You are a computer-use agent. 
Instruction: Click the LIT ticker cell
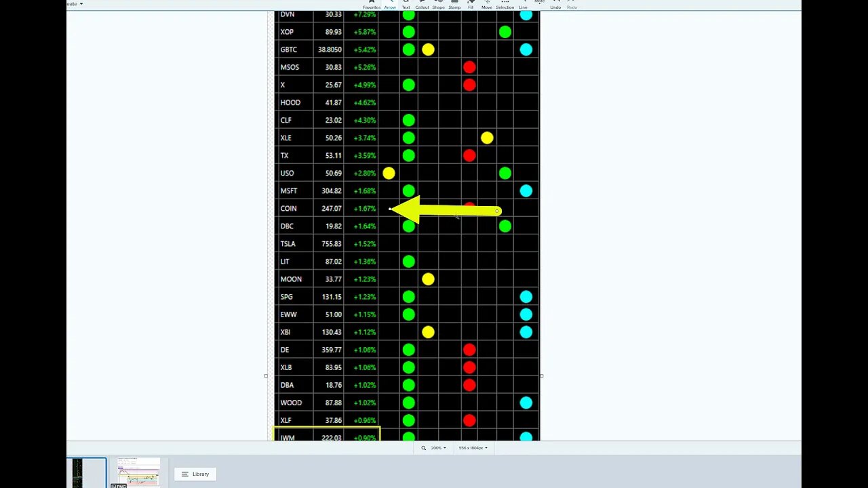tap(296, 261)
